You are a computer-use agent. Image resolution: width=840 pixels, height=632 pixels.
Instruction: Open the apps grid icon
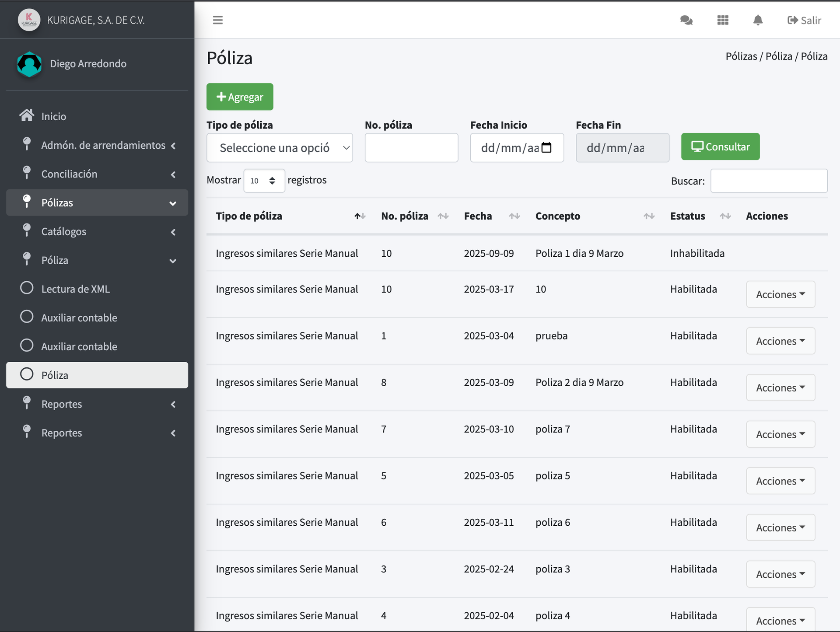tap(723, 20)
